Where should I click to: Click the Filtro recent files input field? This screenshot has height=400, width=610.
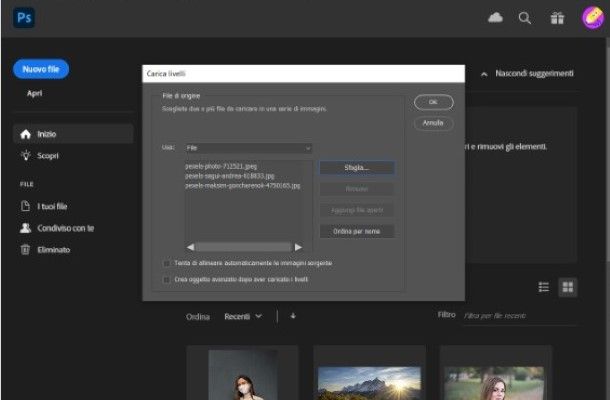519,316
